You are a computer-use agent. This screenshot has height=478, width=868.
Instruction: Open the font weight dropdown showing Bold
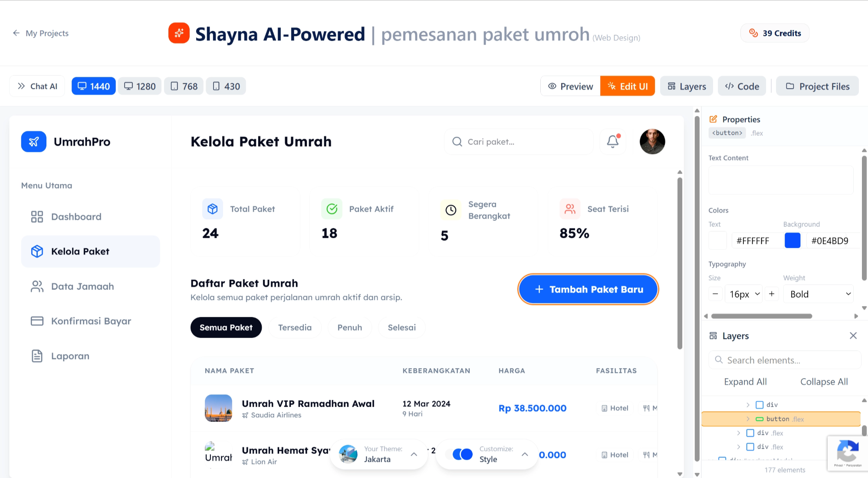pos(818,294)
